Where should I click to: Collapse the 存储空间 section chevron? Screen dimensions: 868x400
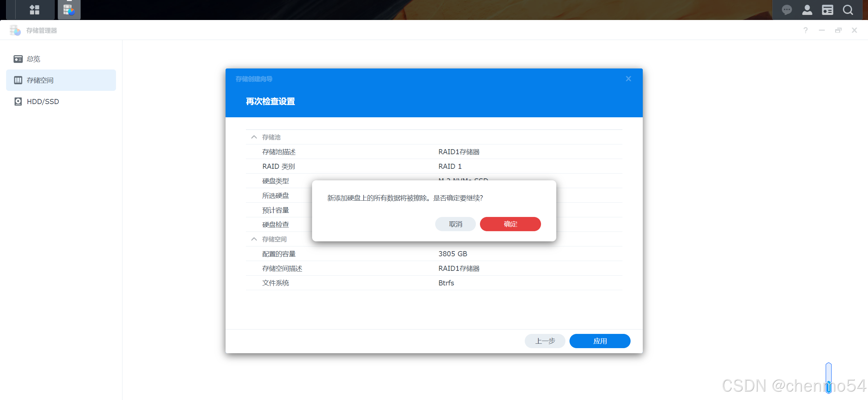pos(254,239)
